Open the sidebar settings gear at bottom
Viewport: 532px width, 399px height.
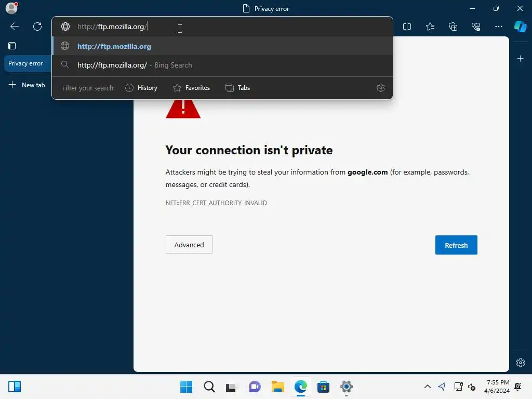coord(520,362)
